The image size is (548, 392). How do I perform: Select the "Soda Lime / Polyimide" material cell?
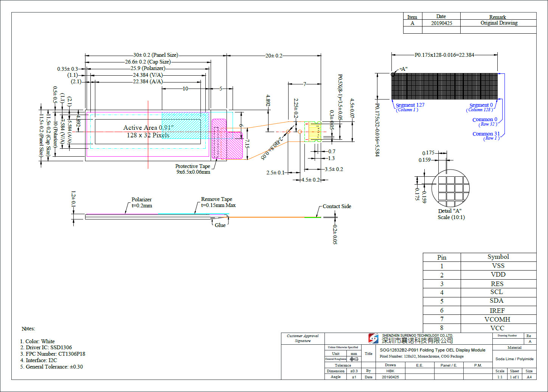coord(514,359)
